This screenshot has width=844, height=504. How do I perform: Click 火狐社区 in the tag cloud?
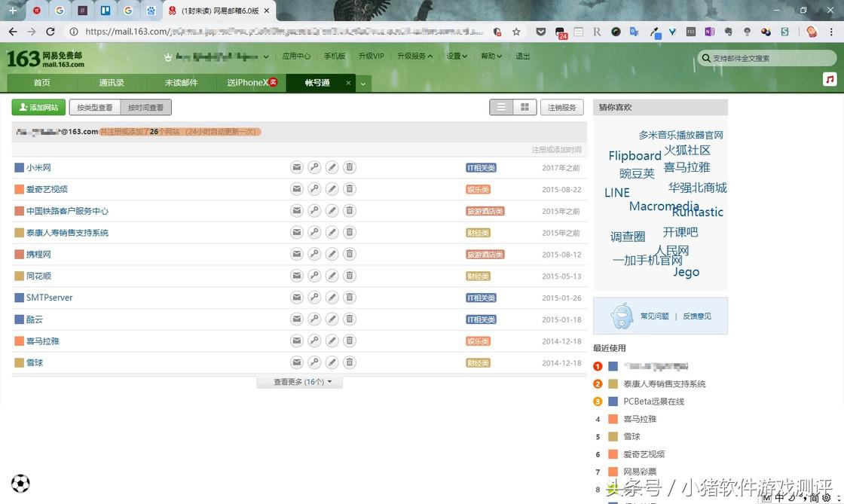coord(687,150)
